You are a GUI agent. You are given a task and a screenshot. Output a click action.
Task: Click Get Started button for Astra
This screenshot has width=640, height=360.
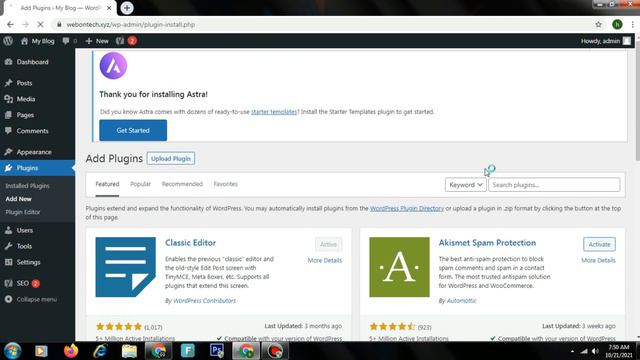[x=133, y=130]
